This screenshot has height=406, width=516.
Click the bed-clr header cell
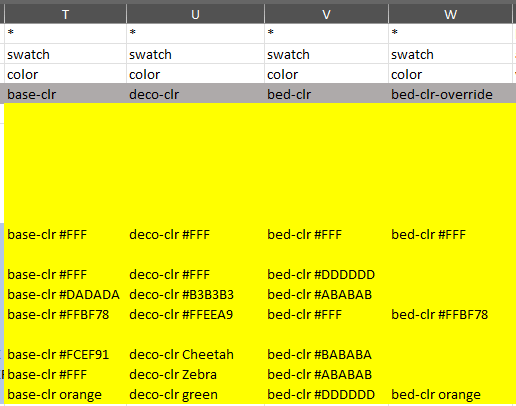pos(326,94)
